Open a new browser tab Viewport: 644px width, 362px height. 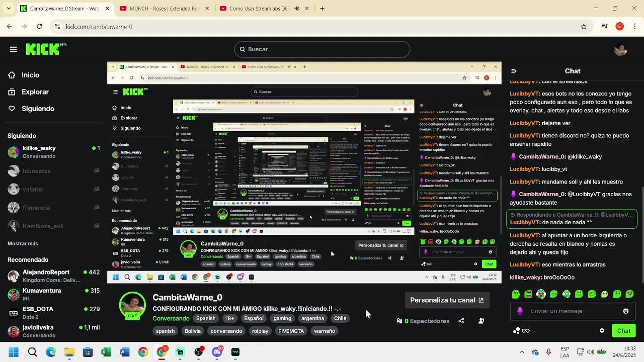click(323, 9)
